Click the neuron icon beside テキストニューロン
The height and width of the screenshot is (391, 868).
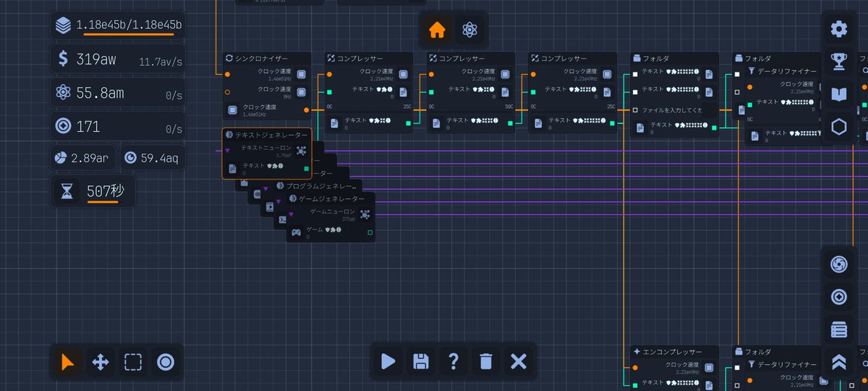pyautogui.click(x=302, y=151)
